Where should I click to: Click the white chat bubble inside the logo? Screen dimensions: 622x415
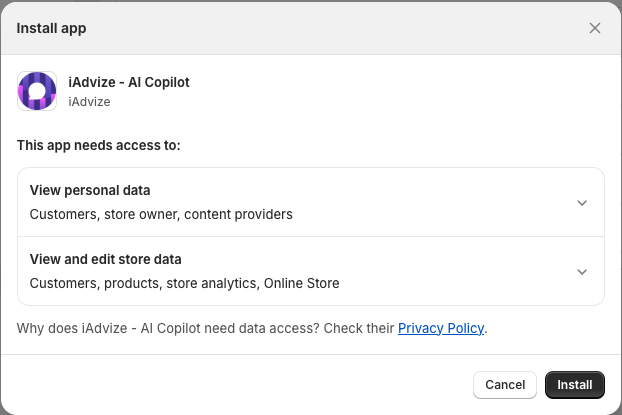coord(38,91)
